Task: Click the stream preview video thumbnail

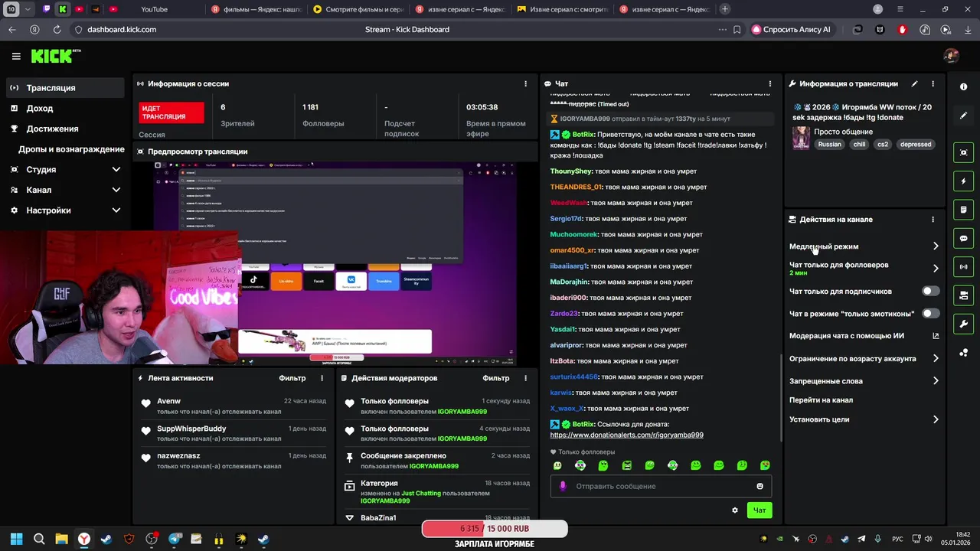Action: (x=335, y=262)
